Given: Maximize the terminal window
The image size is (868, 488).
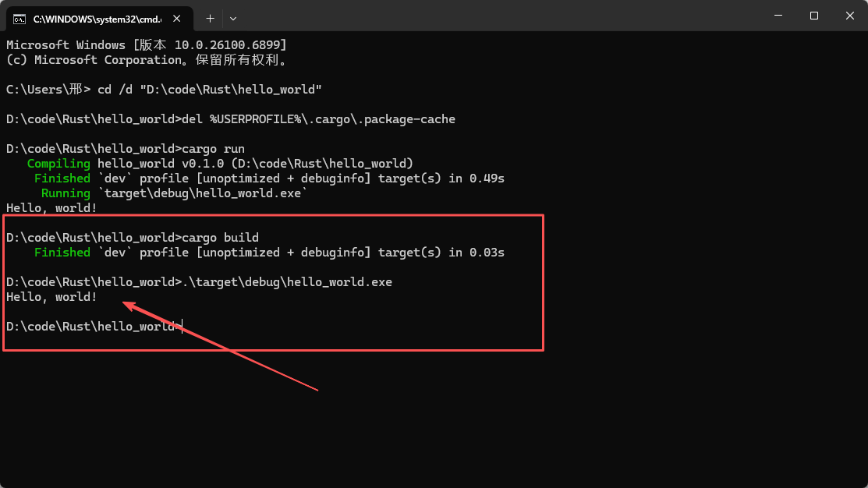Looking at the screenshot, I should (x=814, y=16).
